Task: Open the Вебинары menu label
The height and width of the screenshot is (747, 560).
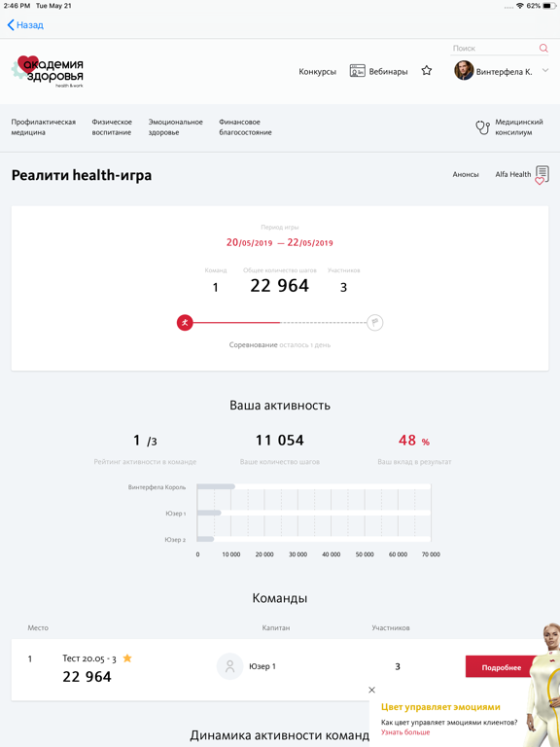Action: 389,71
